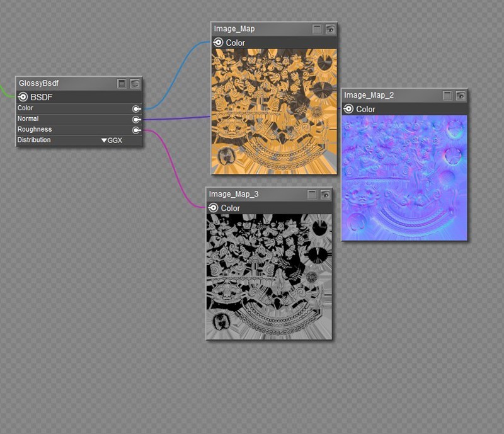The height and width of the screenshot is (434, 504).
Task: Click the Color output socket on Image_Map_3
Action: pyautogui.click(x=213, y=208)
